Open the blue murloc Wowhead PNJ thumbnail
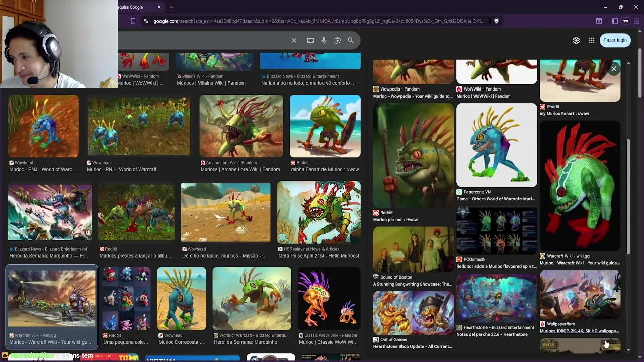 point(43,126)
